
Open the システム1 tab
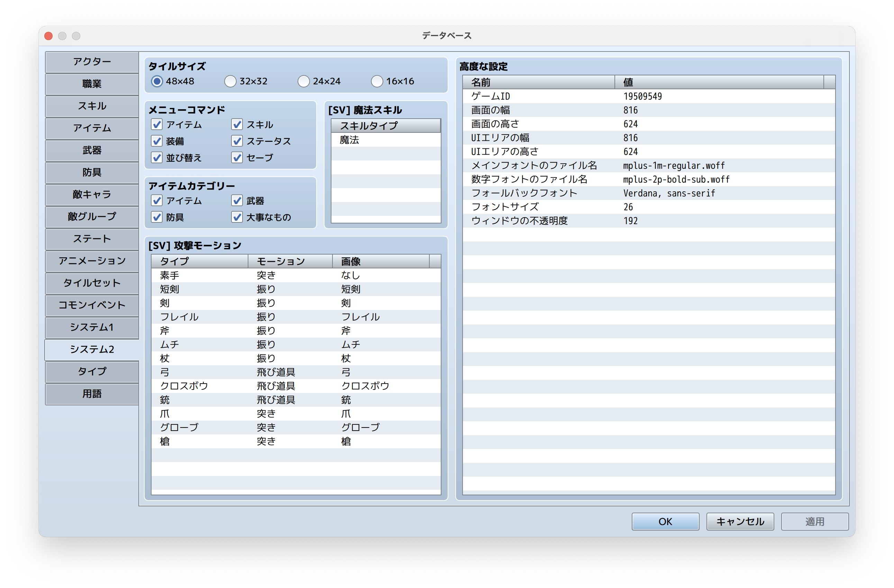92,327
